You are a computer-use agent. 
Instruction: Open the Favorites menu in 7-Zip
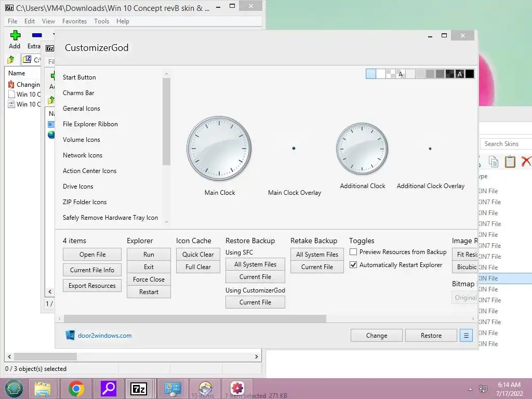[x=75, y=21]
